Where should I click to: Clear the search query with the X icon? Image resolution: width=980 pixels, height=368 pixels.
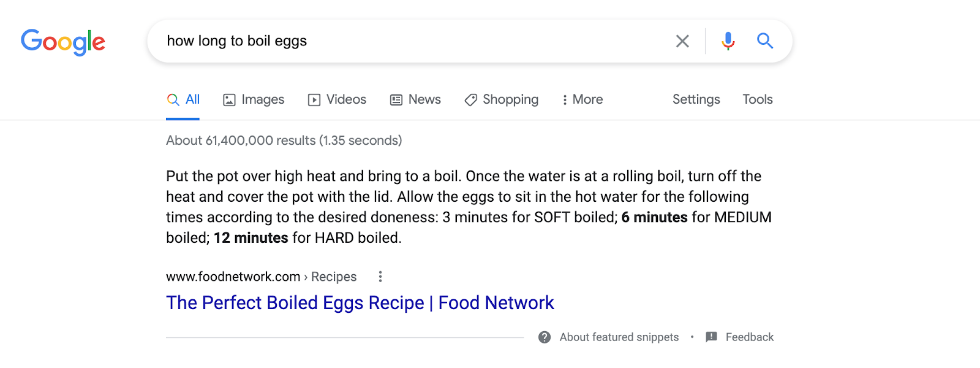click(682, 40)
